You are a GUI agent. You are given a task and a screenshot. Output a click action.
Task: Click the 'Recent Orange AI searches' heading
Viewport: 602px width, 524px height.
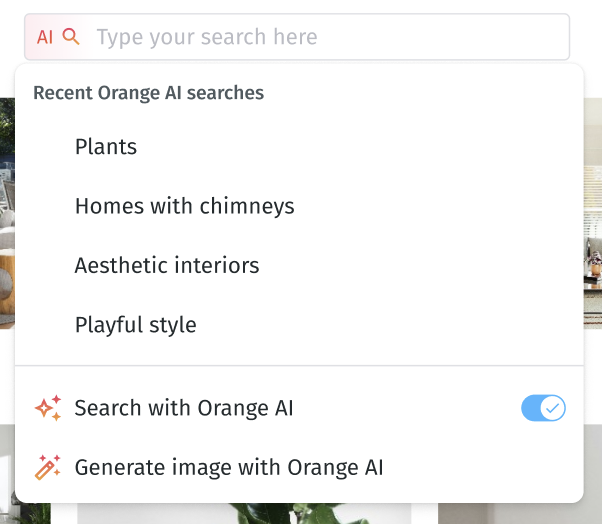tap(148, 93)
